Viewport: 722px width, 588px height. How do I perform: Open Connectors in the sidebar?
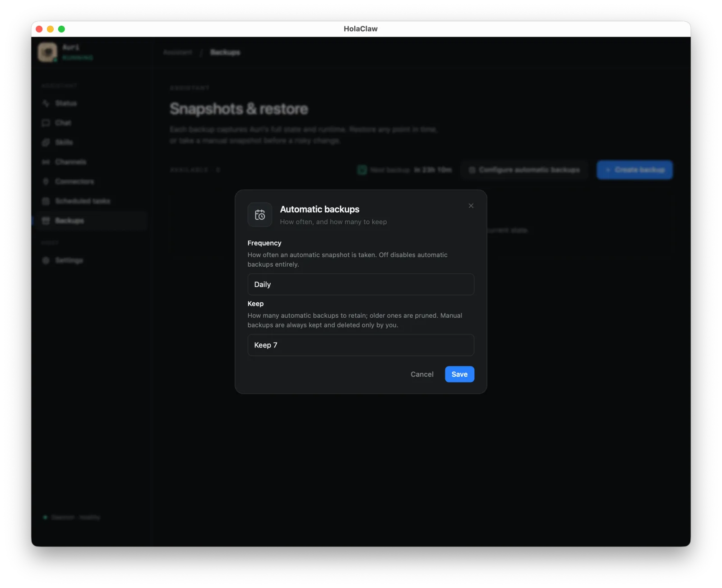click(x=92, y=181)
